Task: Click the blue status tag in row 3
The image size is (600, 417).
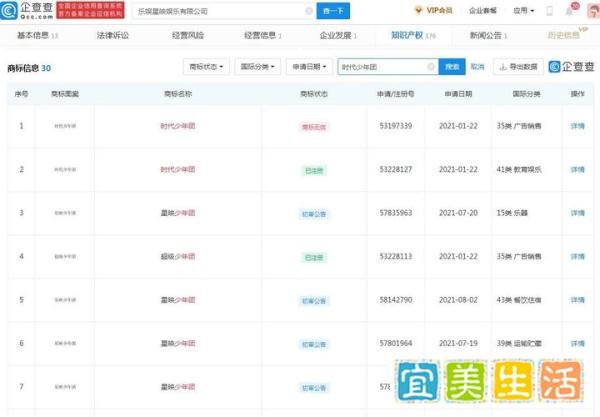Action: tap(314, 214)
